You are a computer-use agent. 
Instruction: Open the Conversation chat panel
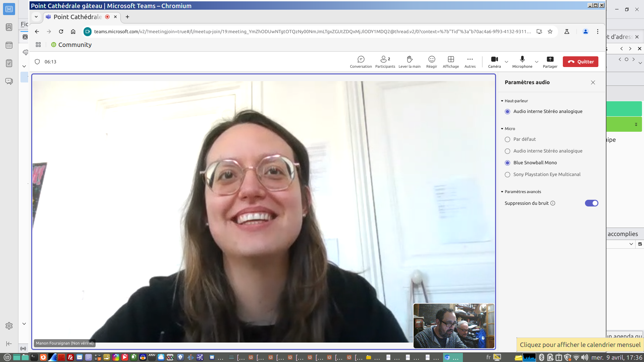pos(361,62)
